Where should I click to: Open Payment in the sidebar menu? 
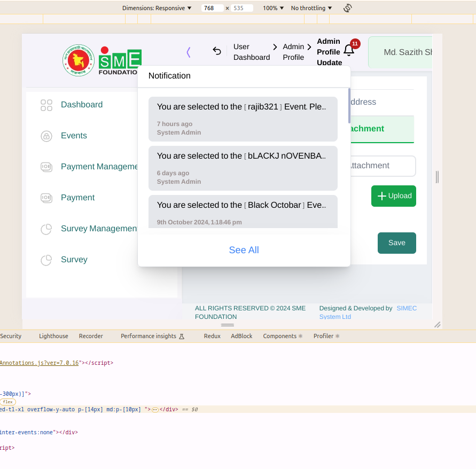[x=77, y=198]
